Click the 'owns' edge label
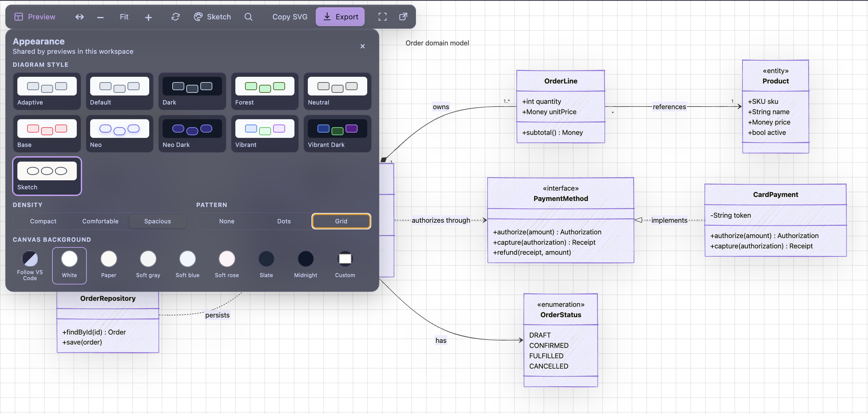 click(x=441, y=107)
